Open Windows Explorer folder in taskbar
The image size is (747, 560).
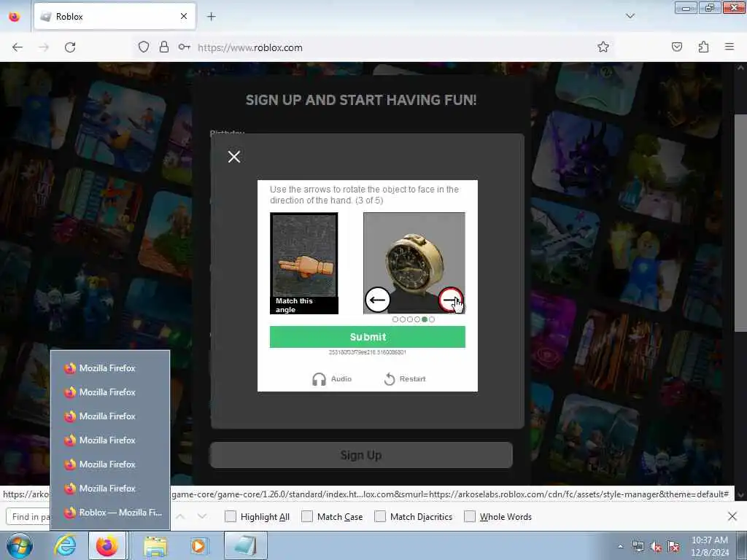pos(155,545)
